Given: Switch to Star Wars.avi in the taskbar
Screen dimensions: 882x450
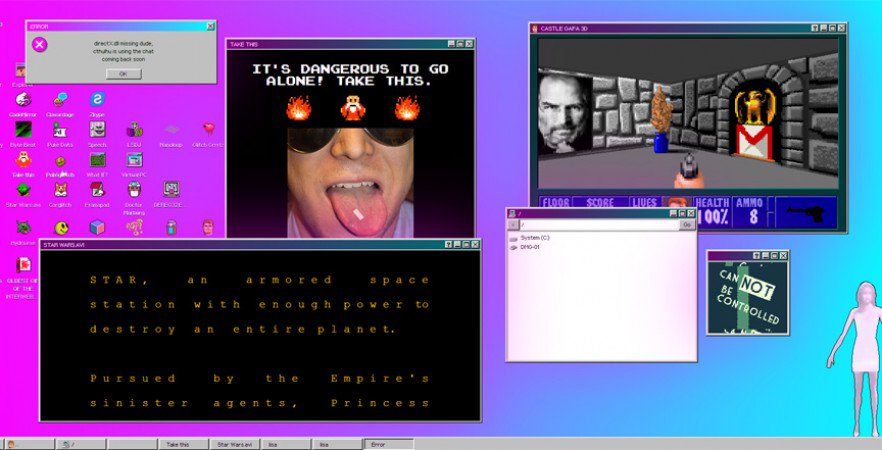Looking at the screenshot, I should [235, 444].
